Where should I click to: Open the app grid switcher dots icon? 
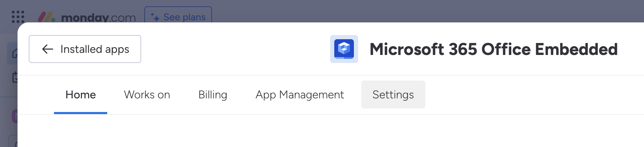(18, 17)
